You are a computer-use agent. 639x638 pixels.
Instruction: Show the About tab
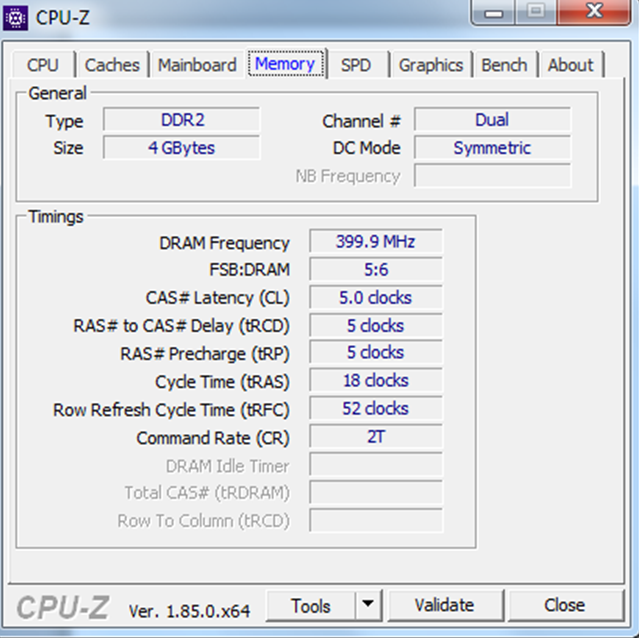(571, 65)
